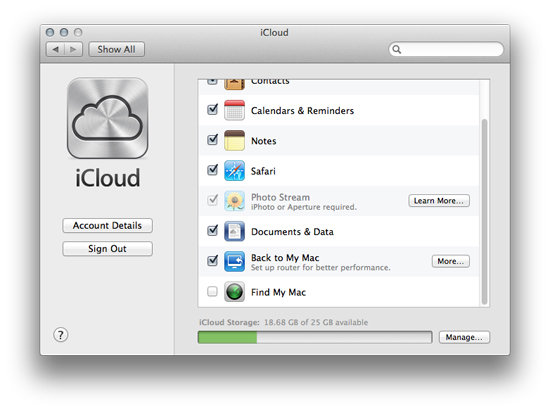The width and height of the screenshot is (550, 411).
Task: Click the Show All button
Action: (116, 49)
